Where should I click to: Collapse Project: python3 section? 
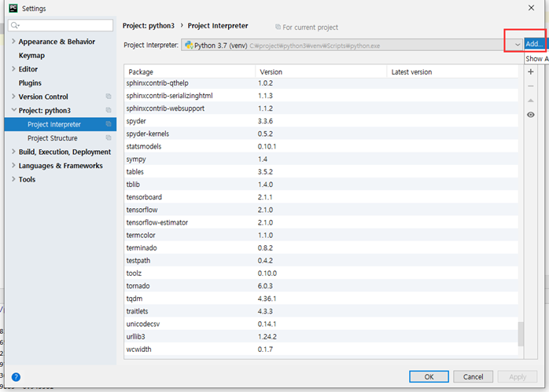pyautogui.click(x=13, y=110)
